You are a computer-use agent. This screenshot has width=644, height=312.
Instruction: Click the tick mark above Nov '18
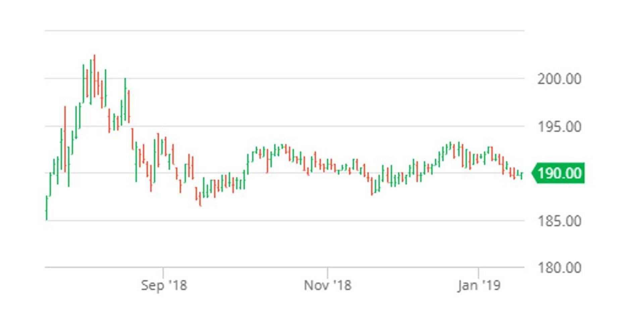point(327,272)
